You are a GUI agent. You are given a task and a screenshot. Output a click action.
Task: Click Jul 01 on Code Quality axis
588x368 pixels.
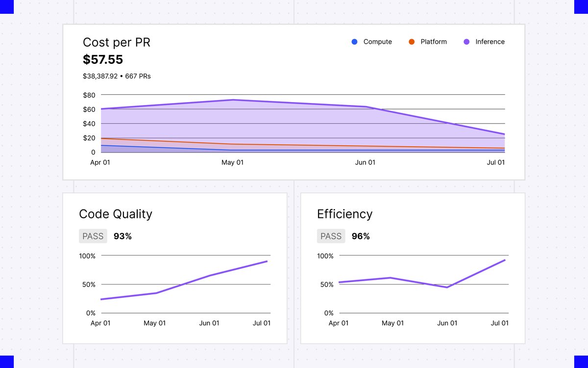pos(261,323)
